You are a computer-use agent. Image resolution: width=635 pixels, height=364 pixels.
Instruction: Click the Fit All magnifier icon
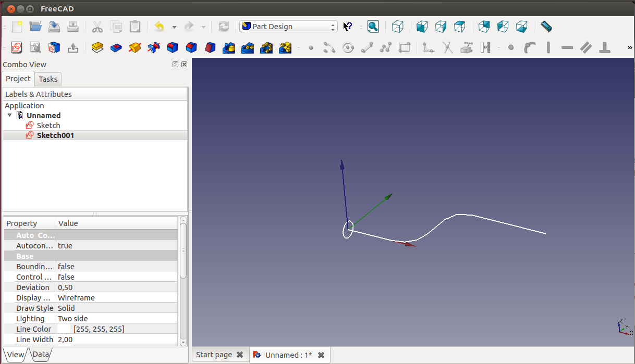click(x=373, y=27)
